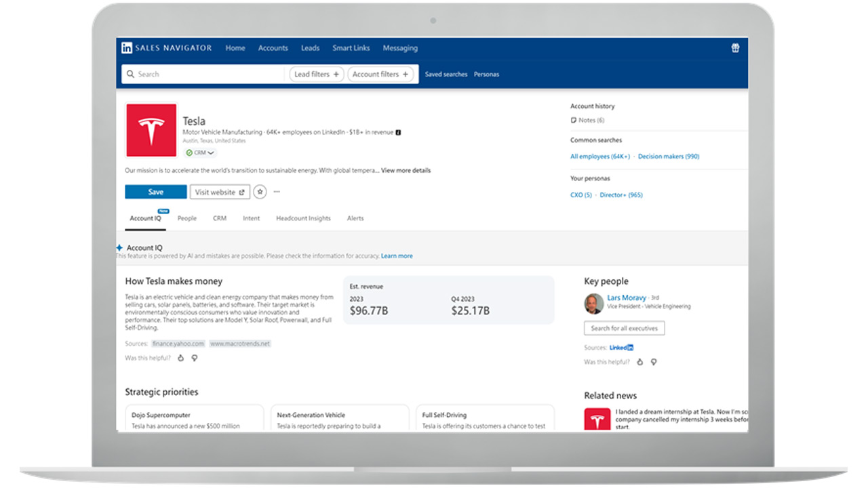This screenshot has width=868, height=488.
Task: Click Visit website button
Action: tap(220, 192)
